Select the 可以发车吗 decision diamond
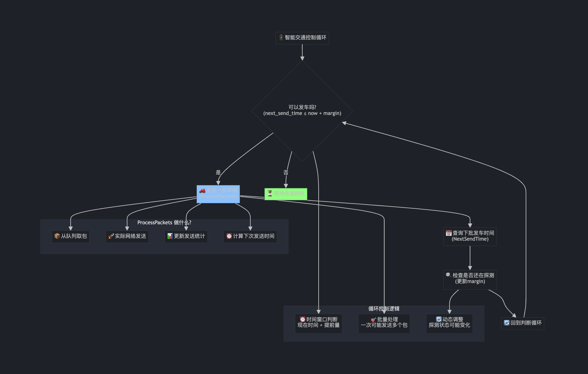588x374 pixels. [302, 110]
